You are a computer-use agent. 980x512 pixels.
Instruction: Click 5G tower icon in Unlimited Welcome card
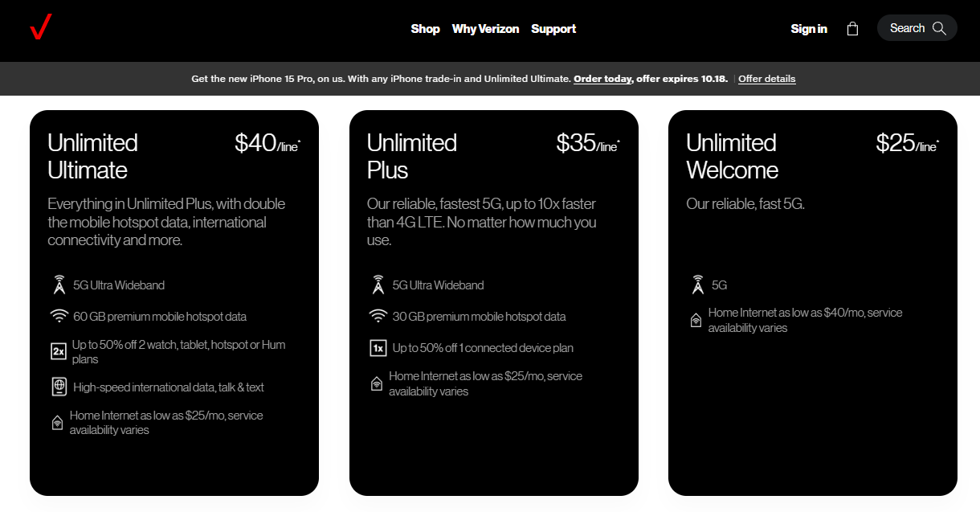coord(697,285)
